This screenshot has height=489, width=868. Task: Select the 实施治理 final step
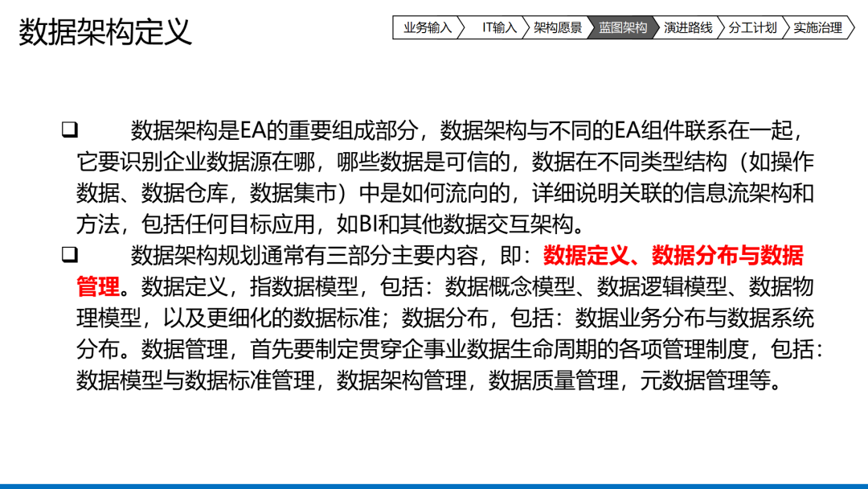pyautogui.click(x=818, y=27)
